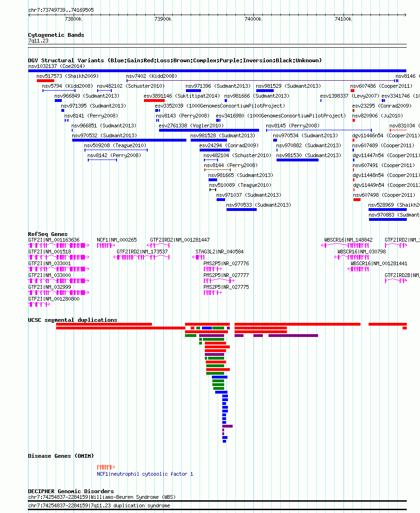Open GTF2I|NM_001280800 short transcript
Image resolution: width=420 pixels, height=513 pixels.
point(39,304)
